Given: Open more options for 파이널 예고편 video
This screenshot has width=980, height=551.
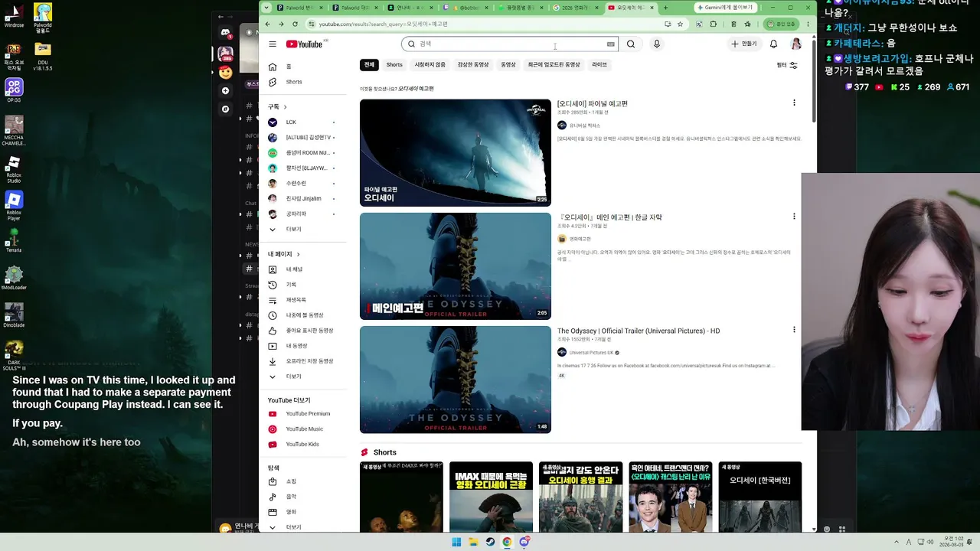Looking at the screenshot, I should pyautogui.click(x=794, y=103).
